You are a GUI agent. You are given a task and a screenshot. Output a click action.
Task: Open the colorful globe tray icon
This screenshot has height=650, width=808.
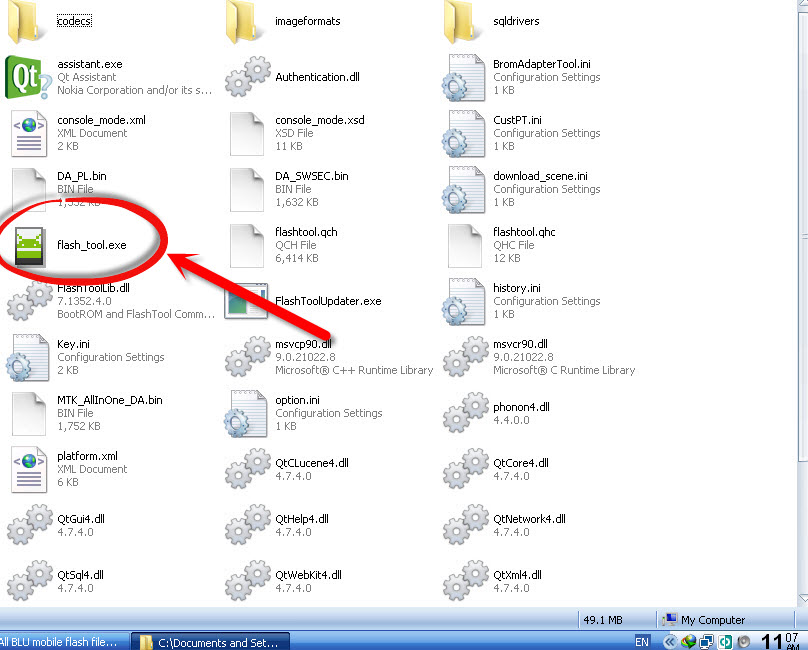click(x=688, y=642)
